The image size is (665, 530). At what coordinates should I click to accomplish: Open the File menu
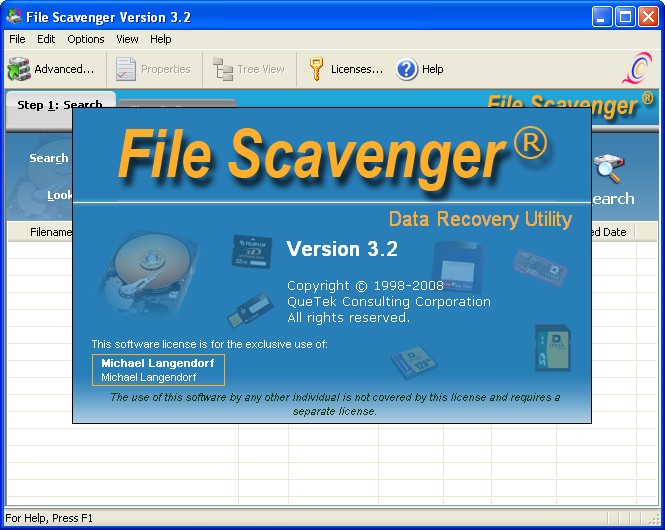pos(17,39)
